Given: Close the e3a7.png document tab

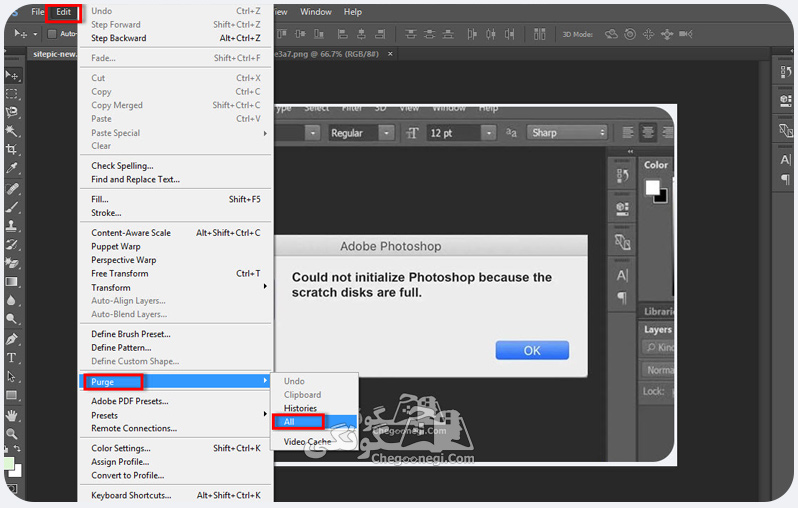Looking at the screenshot, I should [390, 54].
